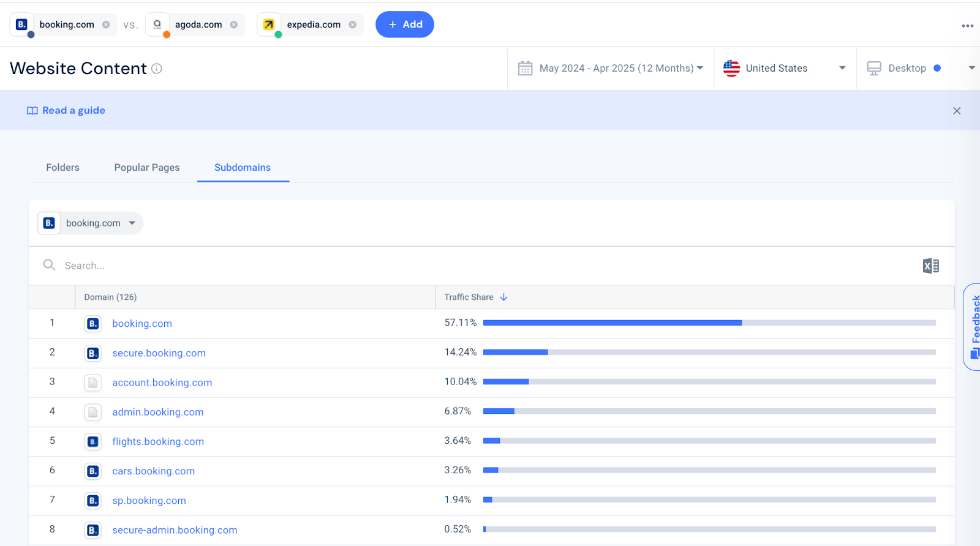Click the 0.52% traffic share value
Image resolution: width=980 pixels, height=546 pixels.
coord(458,529)
